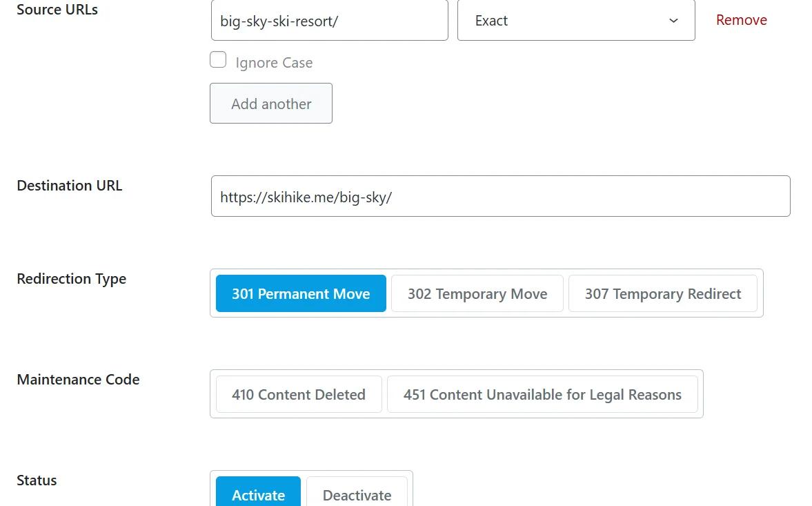The height and width of the screenshot is (506, 812).
Task: Click the chevron arrow in the Exact dropdown
Action: (x=673, y=21)
